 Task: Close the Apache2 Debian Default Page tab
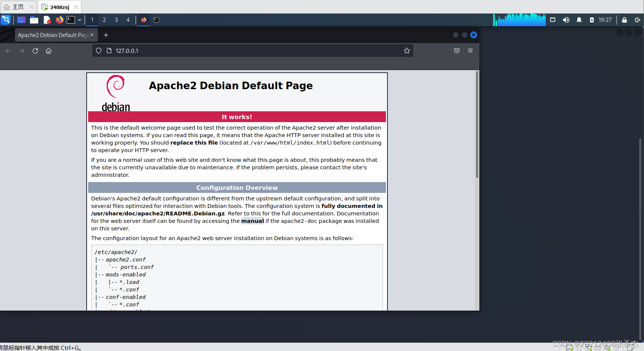pyautogui.click(x=92, y=35)
